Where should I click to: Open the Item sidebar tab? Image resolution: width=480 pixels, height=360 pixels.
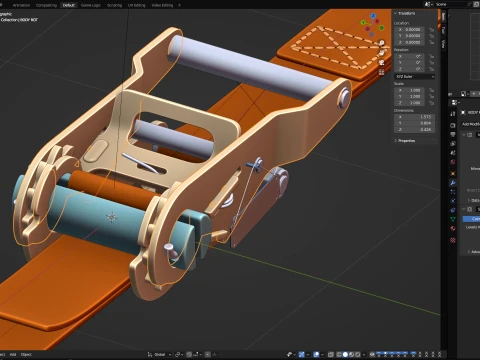[x=443, y=17]
